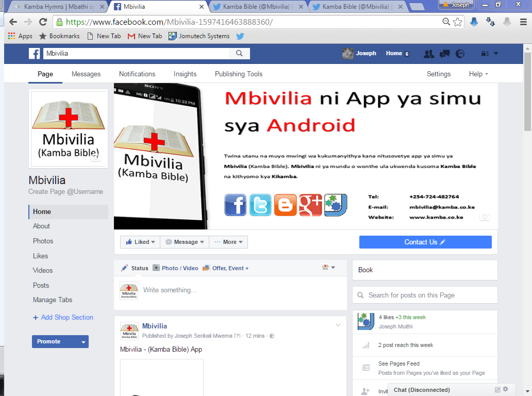Switch to the Publishing Tools tab
This screenshot has height=396, width=532.
[x=238, y=74]
